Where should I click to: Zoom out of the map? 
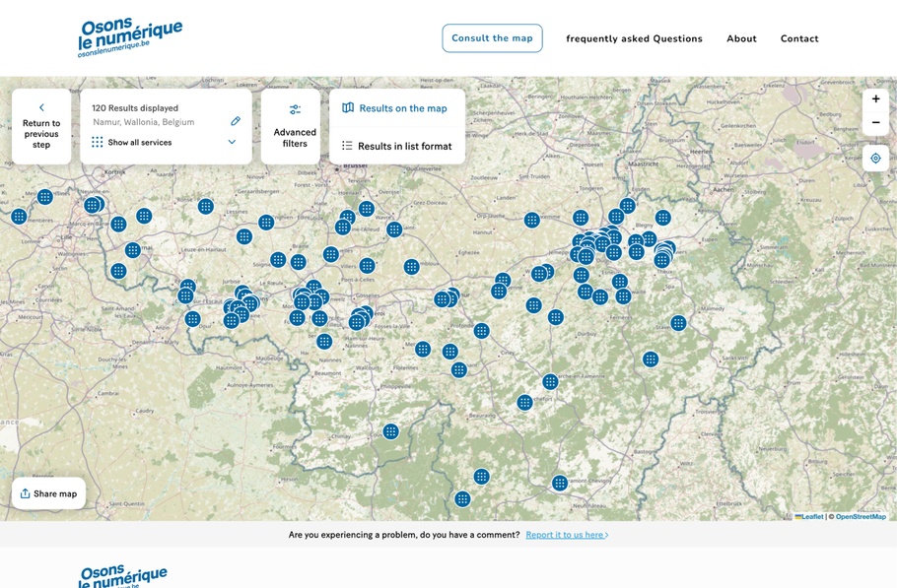pyautogui.click(x=875, y=123)
